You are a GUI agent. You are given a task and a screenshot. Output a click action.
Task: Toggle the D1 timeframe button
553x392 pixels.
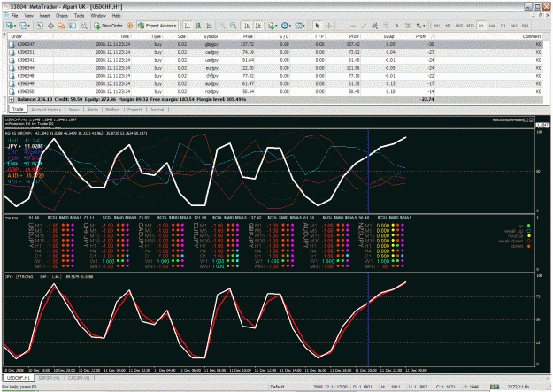(x=503, y=26)
